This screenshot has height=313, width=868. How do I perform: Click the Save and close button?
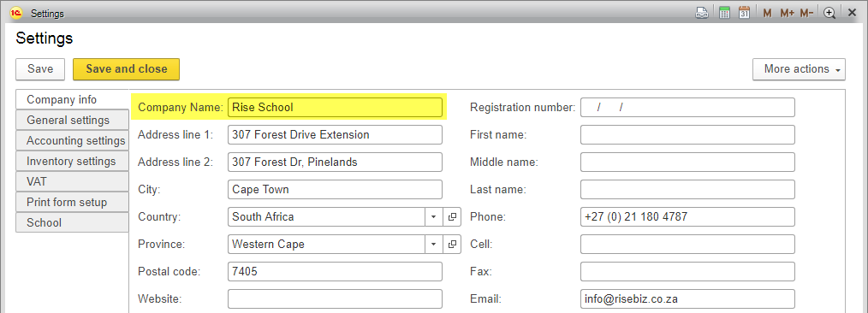point(126,69)
